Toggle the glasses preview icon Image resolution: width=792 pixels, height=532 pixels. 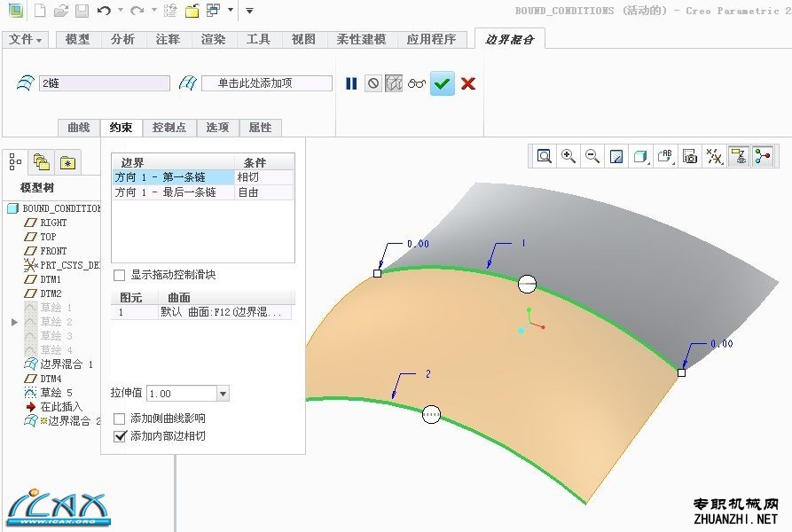[x=416, y=83]
